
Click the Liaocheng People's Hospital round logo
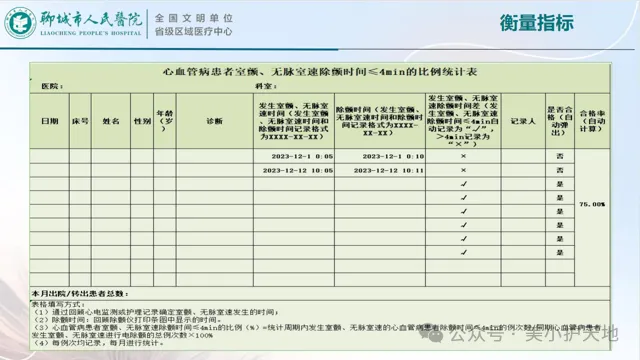20,23
